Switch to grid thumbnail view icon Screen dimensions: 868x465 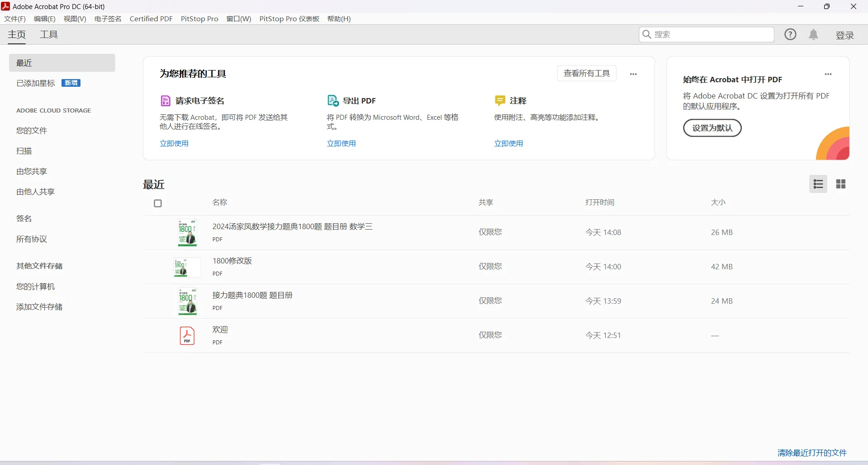coord(840,184)
